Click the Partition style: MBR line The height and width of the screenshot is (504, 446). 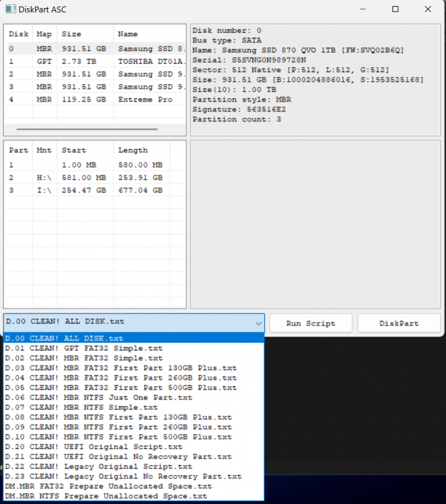pyautogui.click(x=241, y=99)
